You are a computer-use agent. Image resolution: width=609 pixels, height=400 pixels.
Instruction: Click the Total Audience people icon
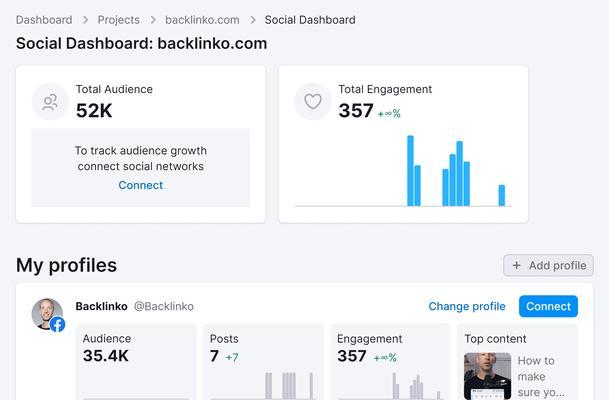click(x=50, y=102)
